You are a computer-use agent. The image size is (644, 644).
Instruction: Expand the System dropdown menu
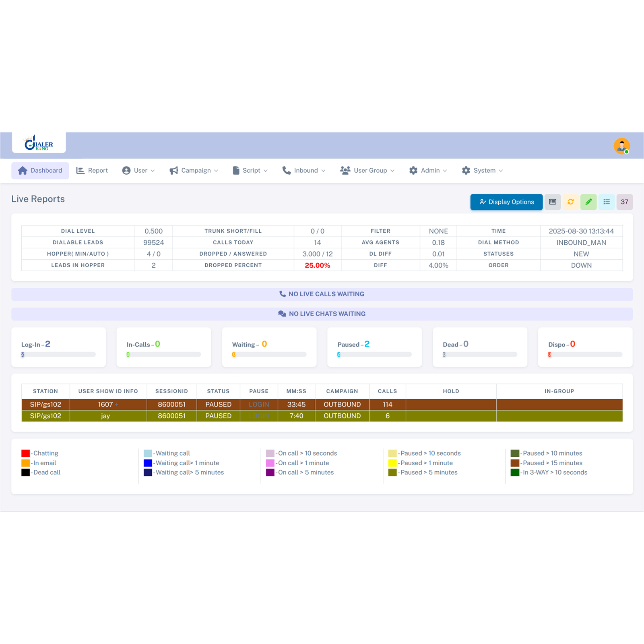pos(483,171)
